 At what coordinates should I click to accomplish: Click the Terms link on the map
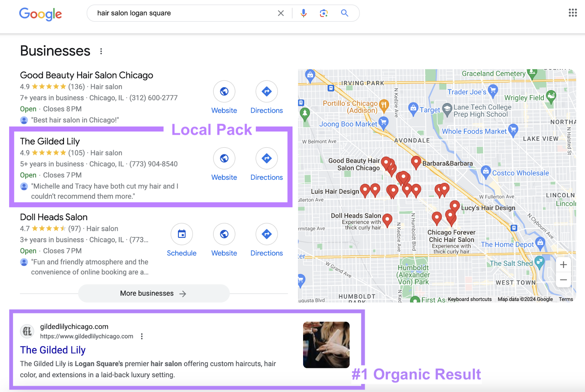pos(565,299)
